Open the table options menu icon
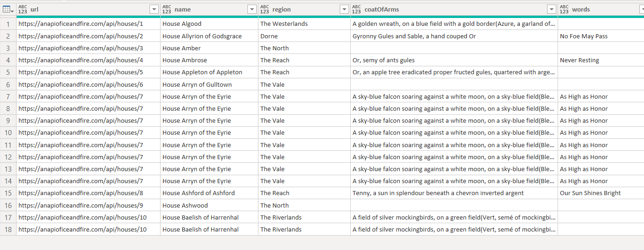644x250 pixels. click(x=8, y=9)
